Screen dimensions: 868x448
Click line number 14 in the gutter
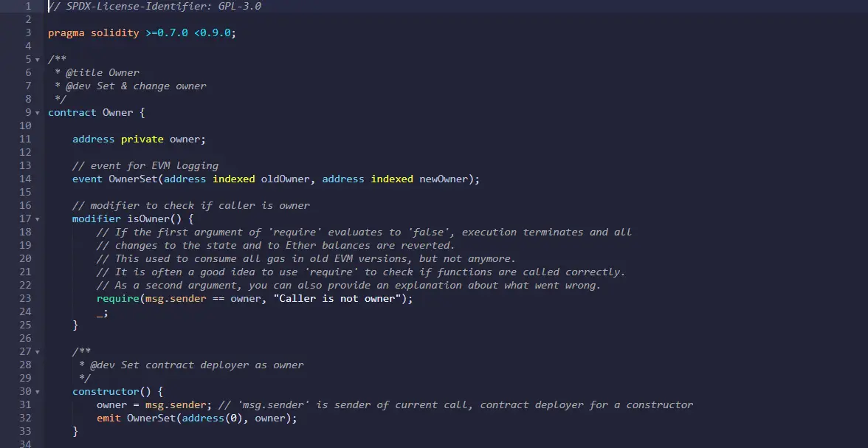(x=25, y=179)
